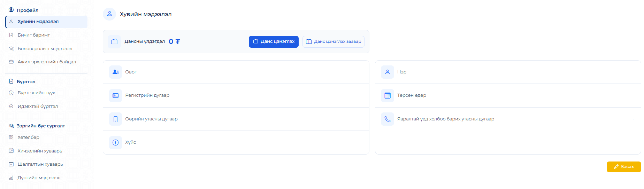Open the Данс цэнэглэх заавар guide
Image resolution: width=644 pixels, height=189 pixels.
pos(333,41)
